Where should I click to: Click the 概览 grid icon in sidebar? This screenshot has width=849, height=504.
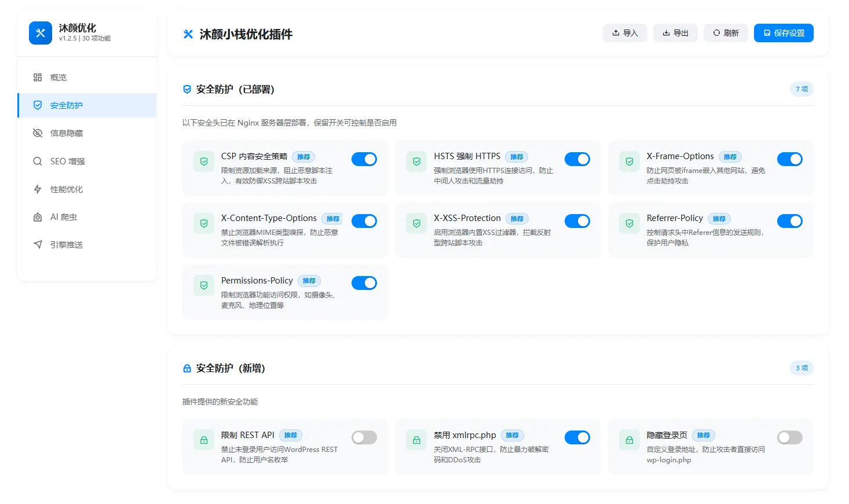(38, 78)
